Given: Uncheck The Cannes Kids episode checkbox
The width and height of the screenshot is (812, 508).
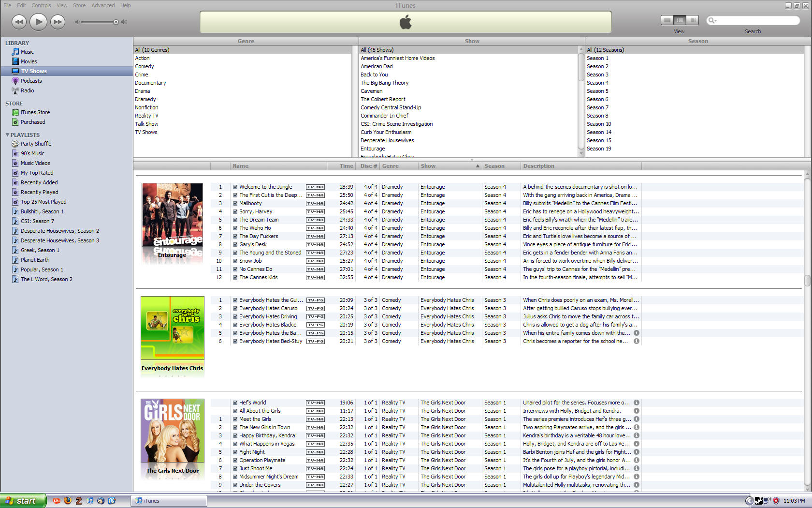Looking at the screenshot, I should point(235,277).
